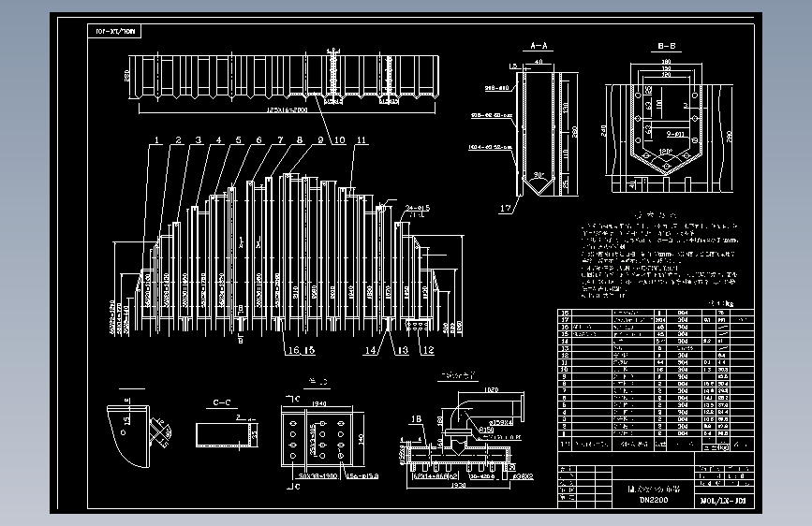This screenshot has width=812, height=526.
Task: Select part callout number 16
Action: pos(293,350)
